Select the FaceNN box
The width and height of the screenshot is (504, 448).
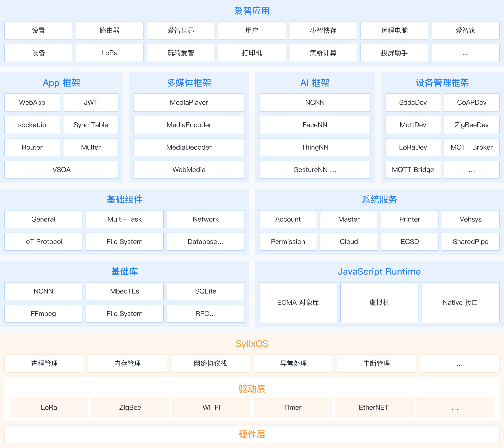pos(315,125)
